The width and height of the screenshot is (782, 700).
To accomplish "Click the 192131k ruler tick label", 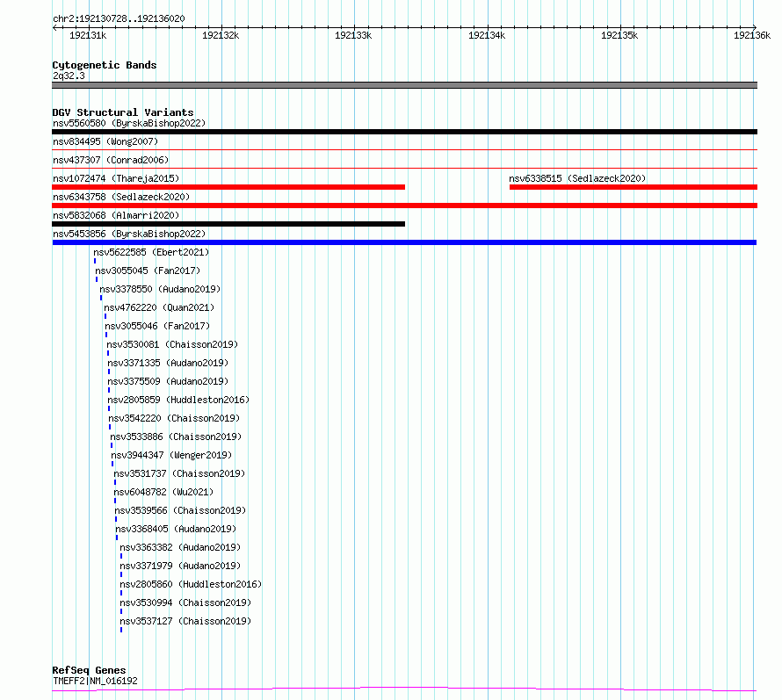I will [x=88, y=35].
